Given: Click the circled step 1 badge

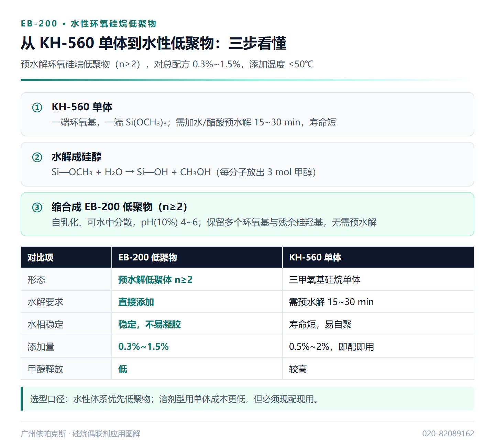Looking at the screenshot, I should click(37, 108).
